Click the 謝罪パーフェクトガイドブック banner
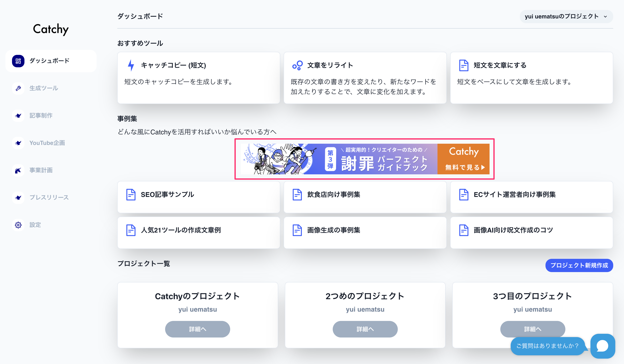This screenshot has height=364, width=624. 364,159
